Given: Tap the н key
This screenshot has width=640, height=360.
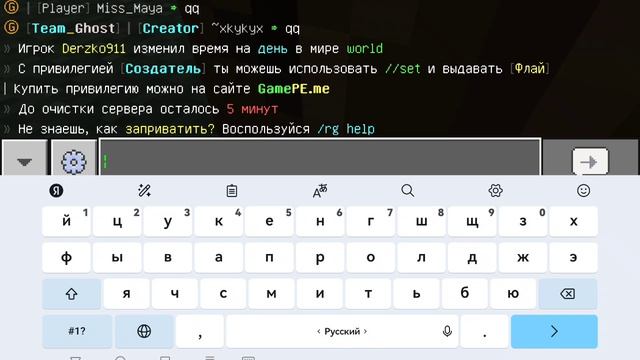Looking at the screenshot, I should 320,221.
